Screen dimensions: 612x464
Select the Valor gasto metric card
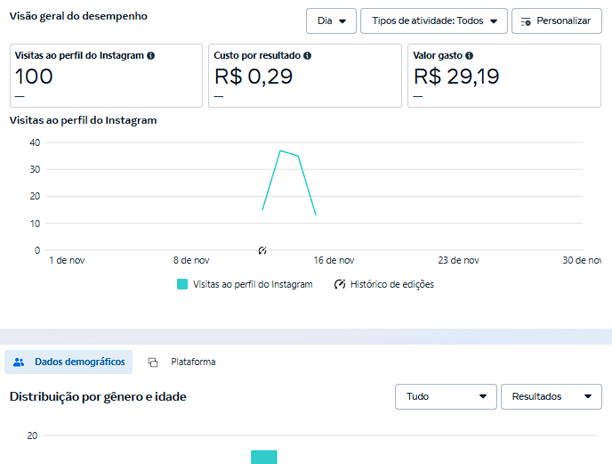point(504,76)
